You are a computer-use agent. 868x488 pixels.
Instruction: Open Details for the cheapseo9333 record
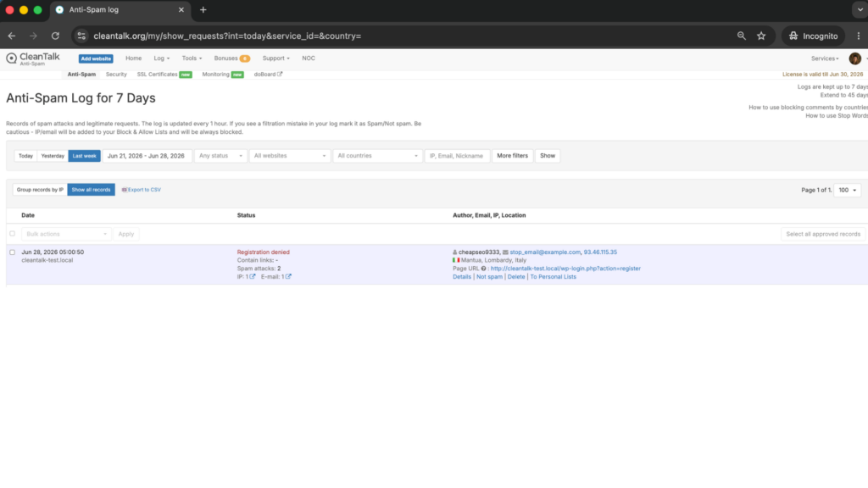[462, 277]
